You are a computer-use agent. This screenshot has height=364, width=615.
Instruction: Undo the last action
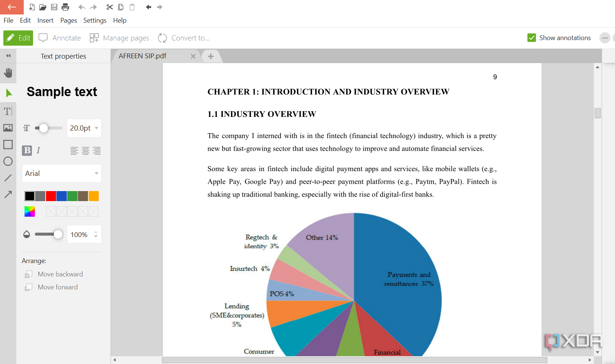[82, 7]
